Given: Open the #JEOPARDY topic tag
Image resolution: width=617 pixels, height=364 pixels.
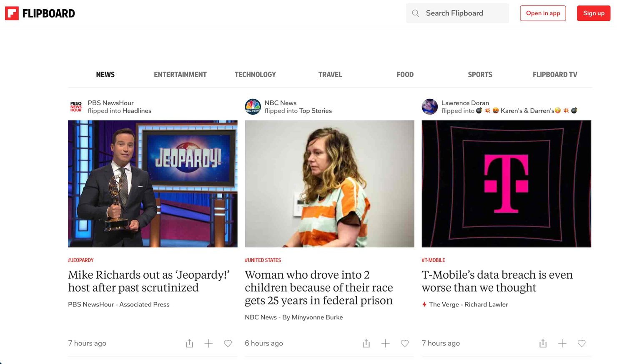Looking at the screenshot, I should (81, 260).
